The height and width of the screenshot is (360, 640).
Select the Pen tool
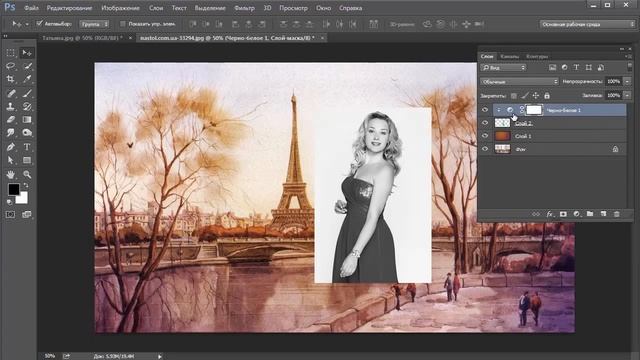pos(11,147)
